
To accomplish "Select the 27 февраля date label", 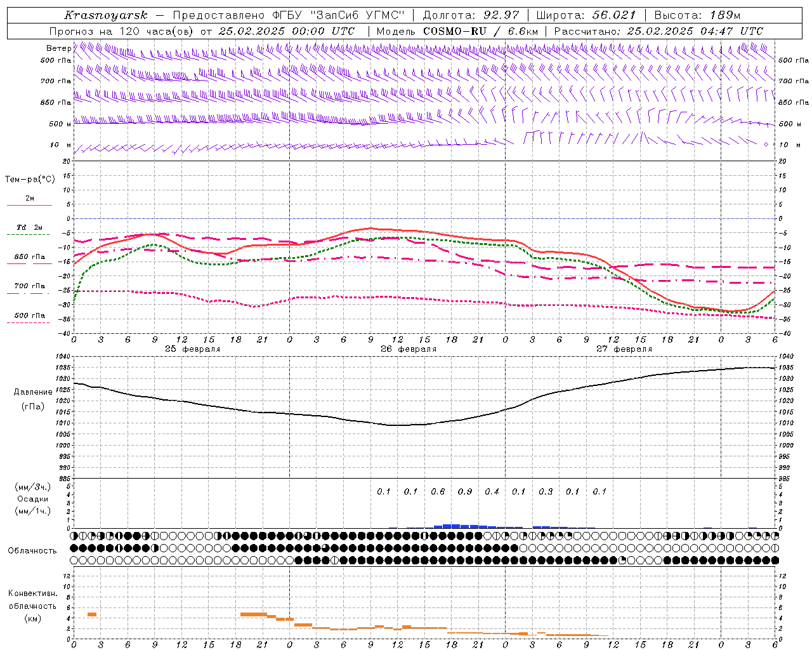I will 624,349.
